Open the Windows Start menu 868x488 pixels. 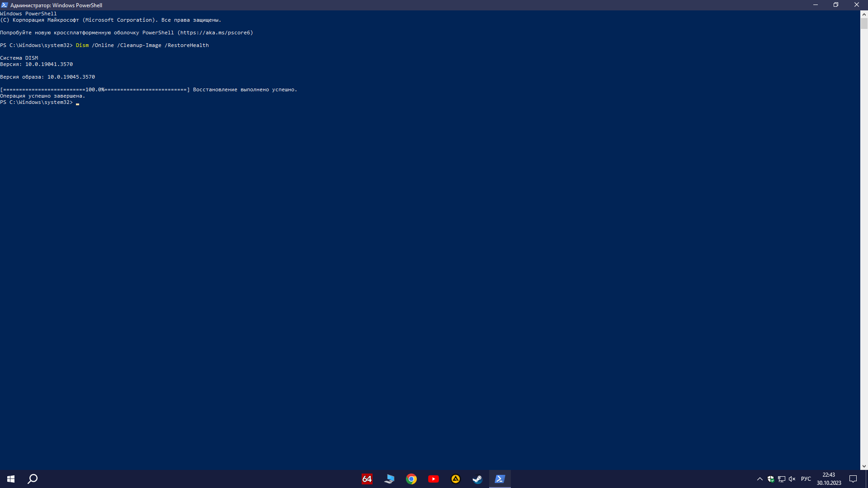(x=11, y=479)
